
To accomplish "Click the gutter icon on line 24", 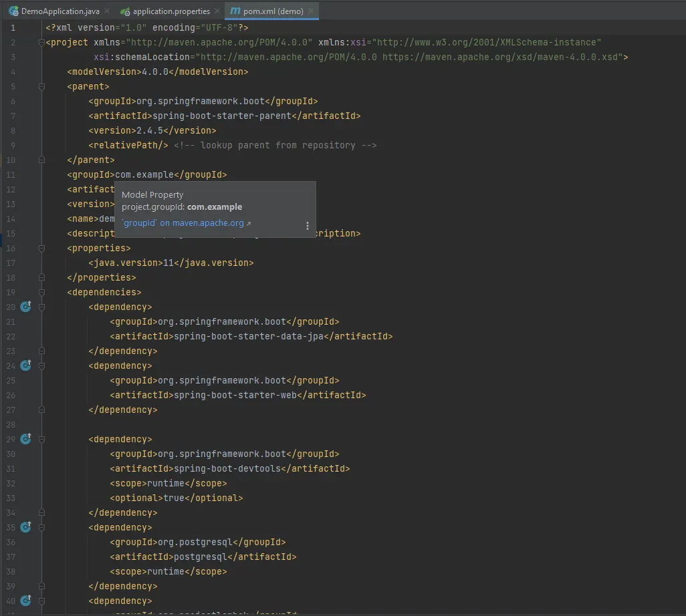I will pos(26,365).
